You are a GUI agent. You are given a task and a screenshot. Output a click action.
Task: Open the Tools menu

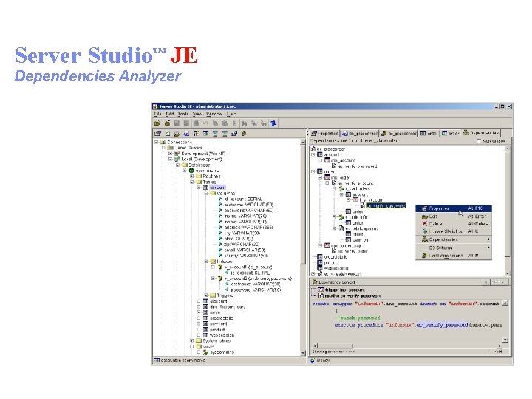click(x=183, y=114)
